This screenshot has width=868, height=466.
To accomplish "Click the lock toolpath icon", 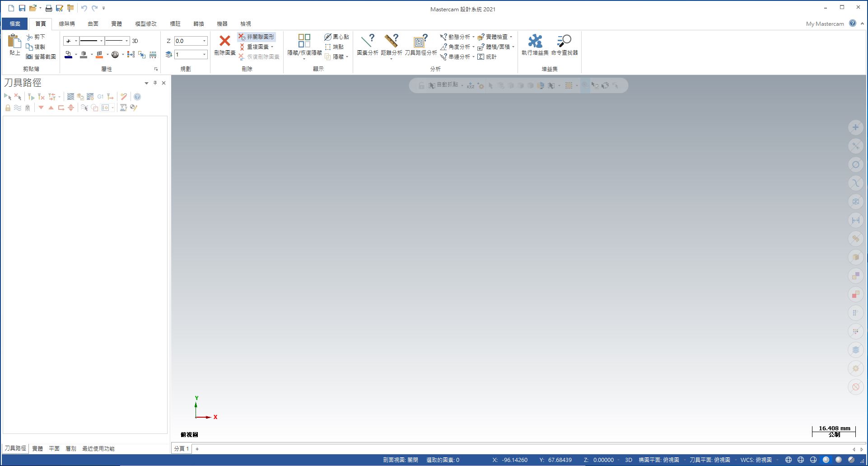I will coord(8,108).
